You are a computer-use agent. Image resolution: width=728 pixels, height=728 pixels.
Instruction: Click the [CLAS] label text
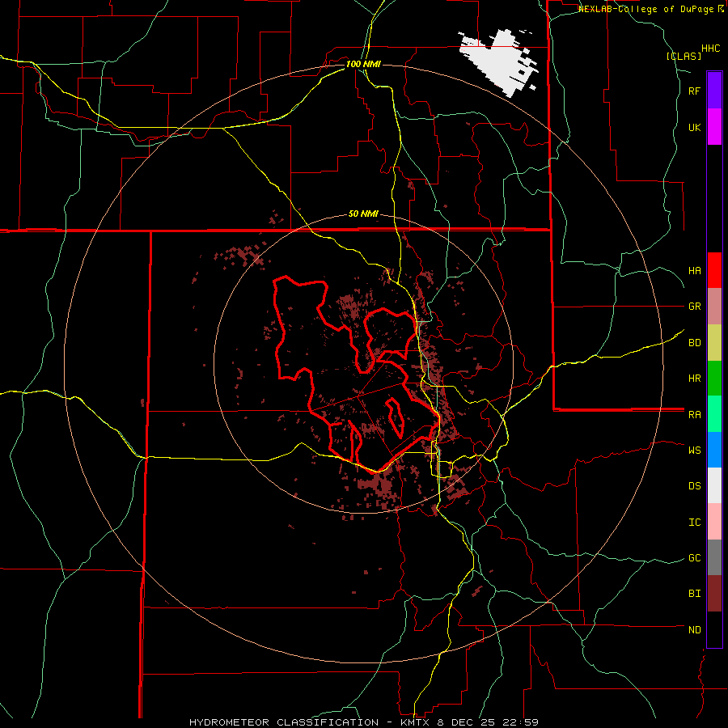tap(684, 56)
